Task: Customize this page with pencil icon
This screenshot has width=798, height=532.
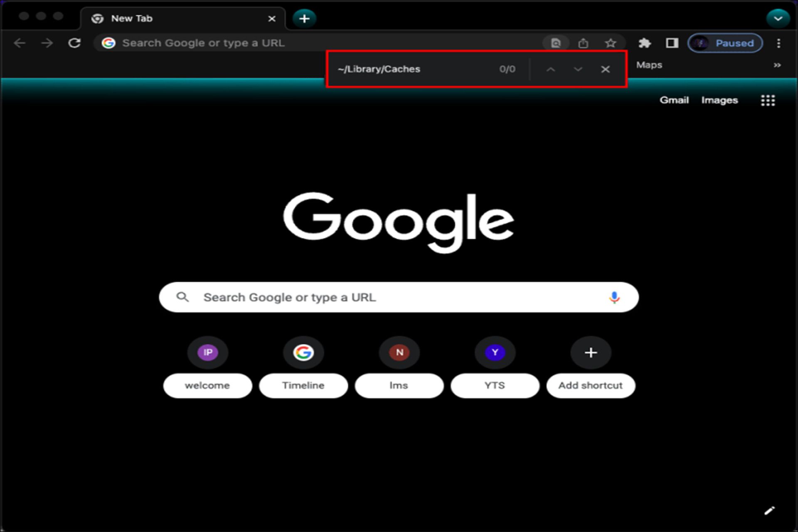Action: (x=769, y=511)
